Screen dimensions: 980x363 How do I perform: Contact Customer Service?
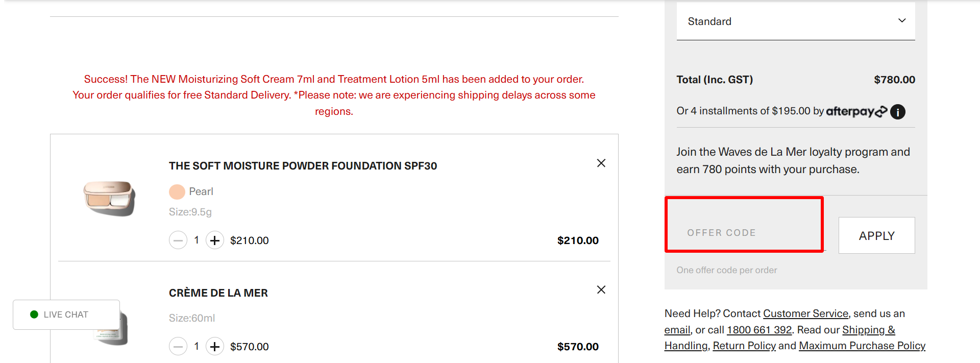click(x=805, y=313)
